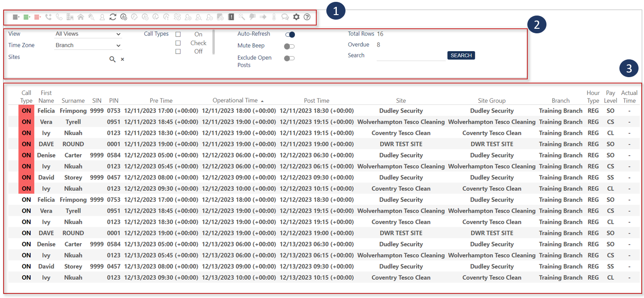
Task: Open the red list menu icon
Action: pyautogui.click(x=37, y=17)
